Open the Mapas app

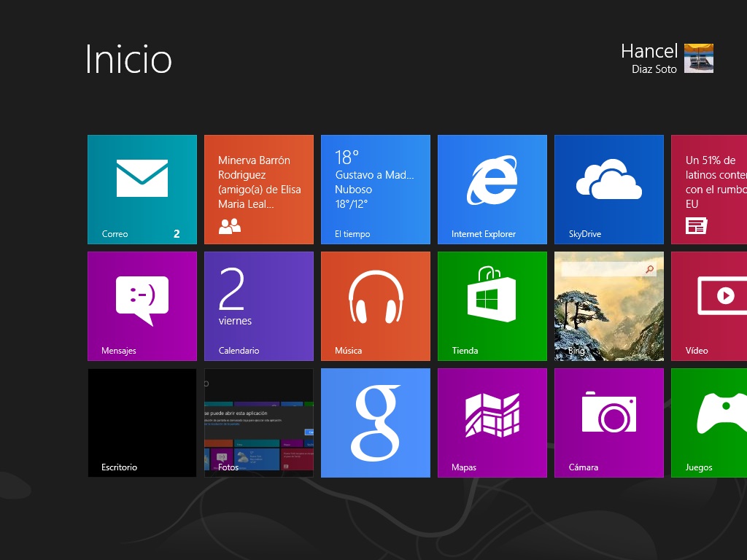(492, 422)
